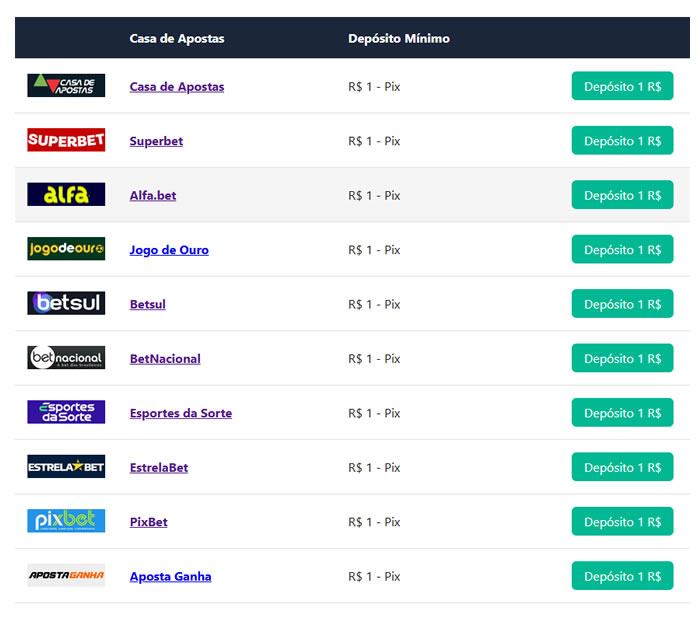Click the Betsul logo image

click(x=66, y=303)
